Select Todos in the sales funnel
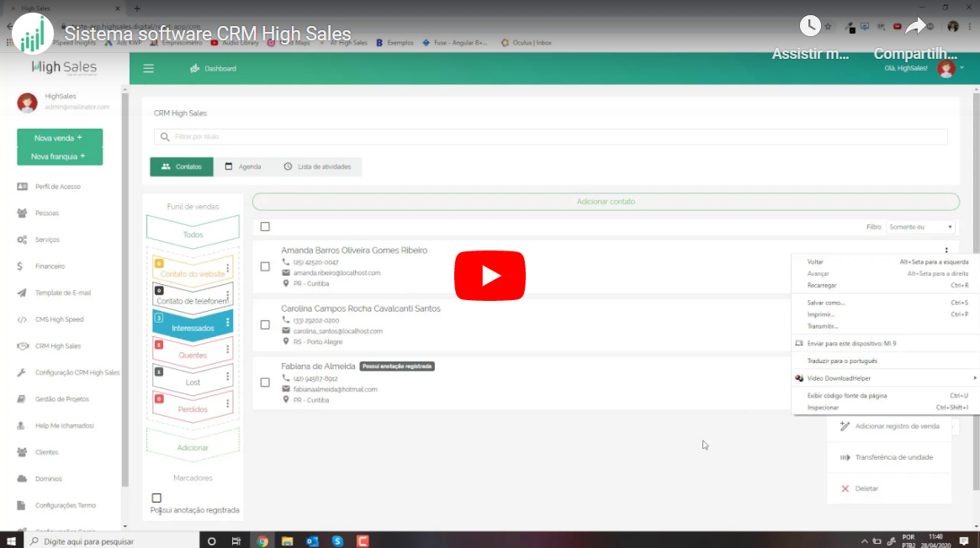This screenshot has width=980, height=548. (x=193, y=234)
